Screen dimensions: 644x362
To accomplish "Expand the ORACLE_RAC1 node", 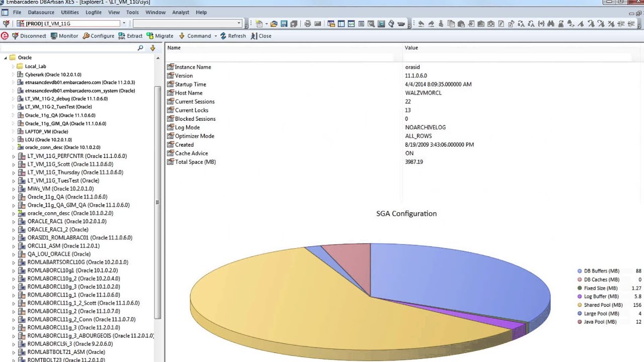I will click(x=14, y=222).
